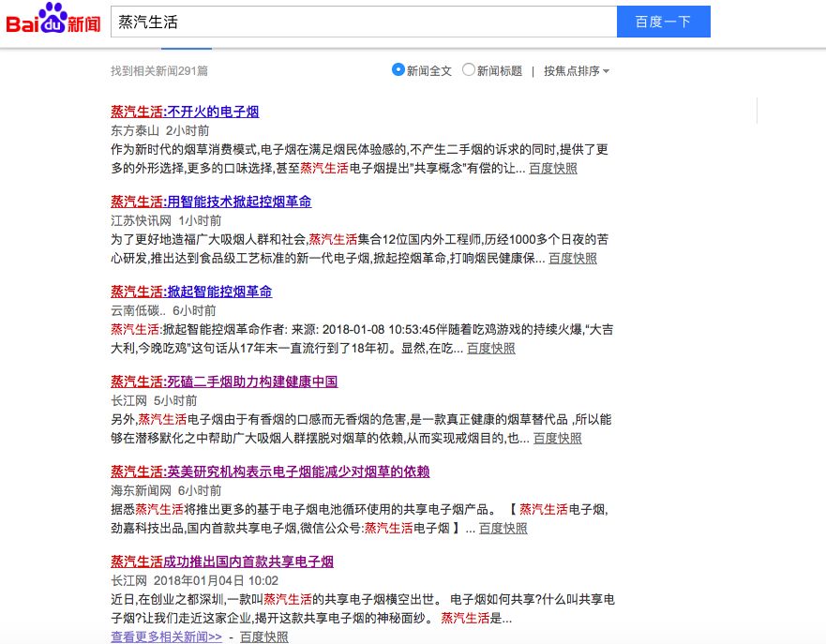Open 百度快照 for the 江苏快讯网 result
This screenshot has height=644, width=826.
tap(573, 259)
